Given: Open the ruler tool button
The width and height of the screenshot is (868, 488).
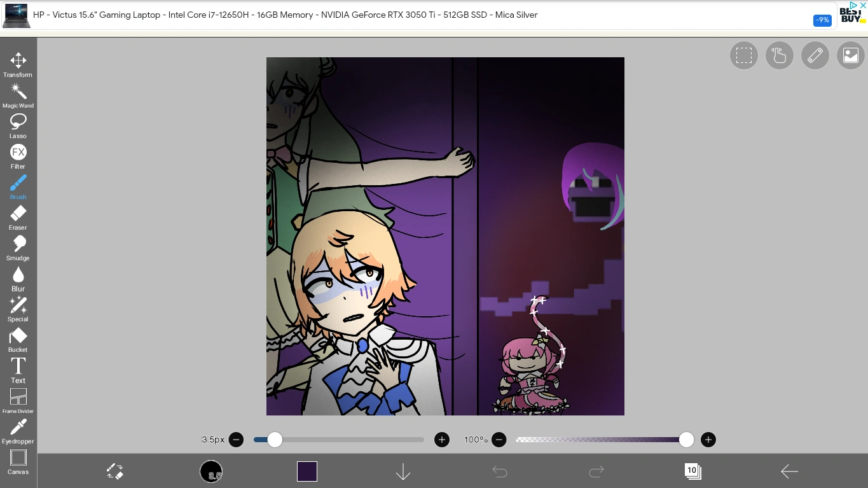Looking at the screenshot, I should tap(815, 56).
